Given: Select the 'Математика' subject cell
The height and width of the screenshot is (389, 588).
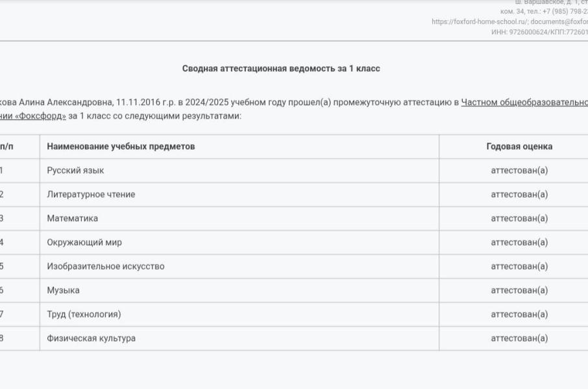Looking at the screenshot, I should [72, 218].
